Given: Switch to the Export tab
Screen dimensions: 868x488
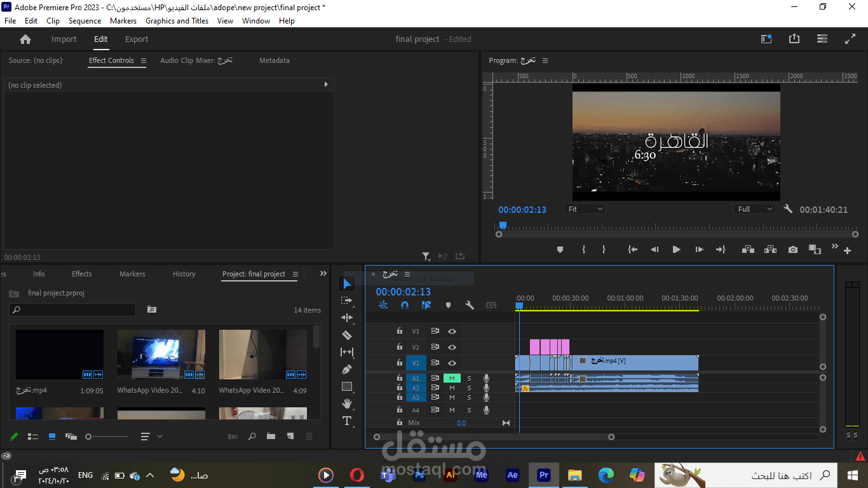Looking at the screenshot, I should coord(137,39).
